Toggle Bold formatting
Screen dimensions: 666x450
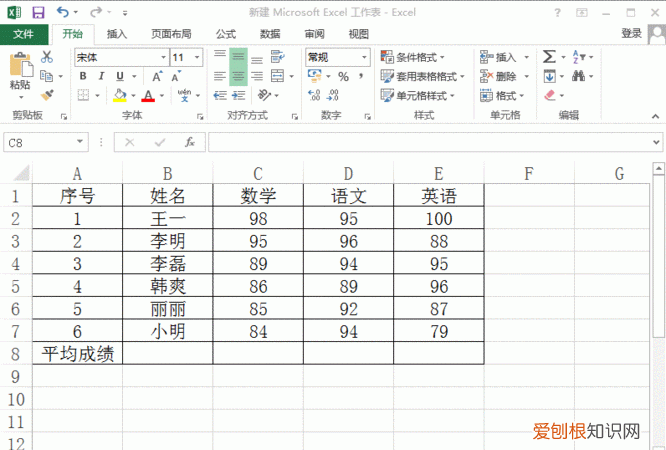pyautogui.click(x=83, y=76)
